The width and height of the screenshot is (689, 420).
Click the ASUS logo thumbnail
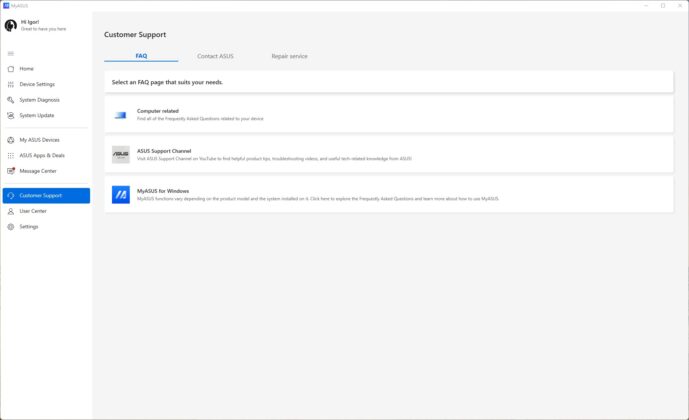[121, 155]
